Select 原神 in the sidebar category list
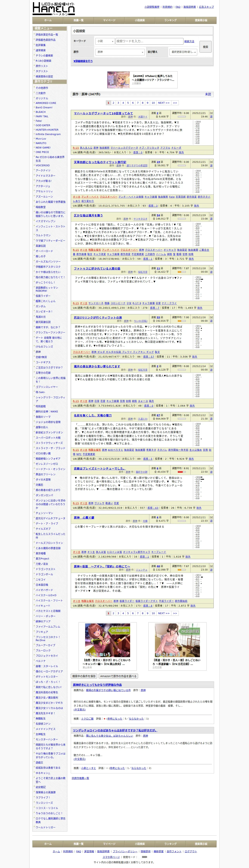Viewport: 249px width, 868px height. [38, 352]
